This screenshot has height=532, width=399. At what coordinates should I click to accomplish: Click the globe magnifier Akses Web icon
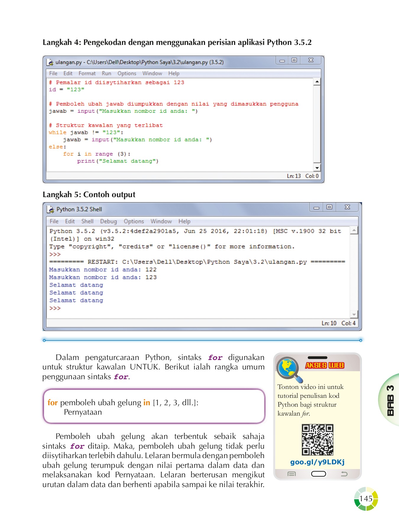[x=289, y=369]
